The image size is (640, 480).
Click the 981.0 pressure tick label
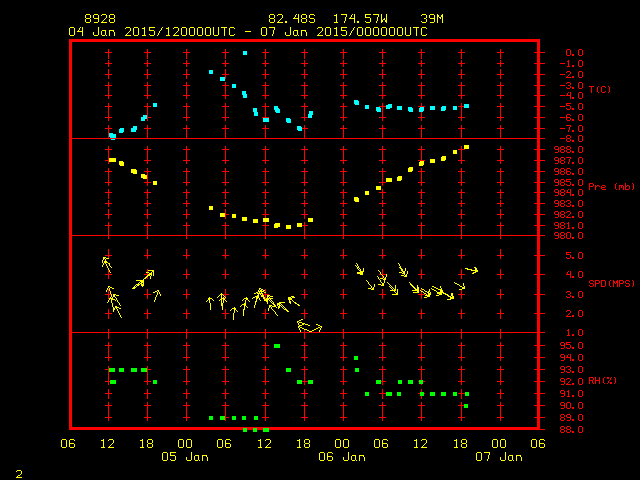569,225
